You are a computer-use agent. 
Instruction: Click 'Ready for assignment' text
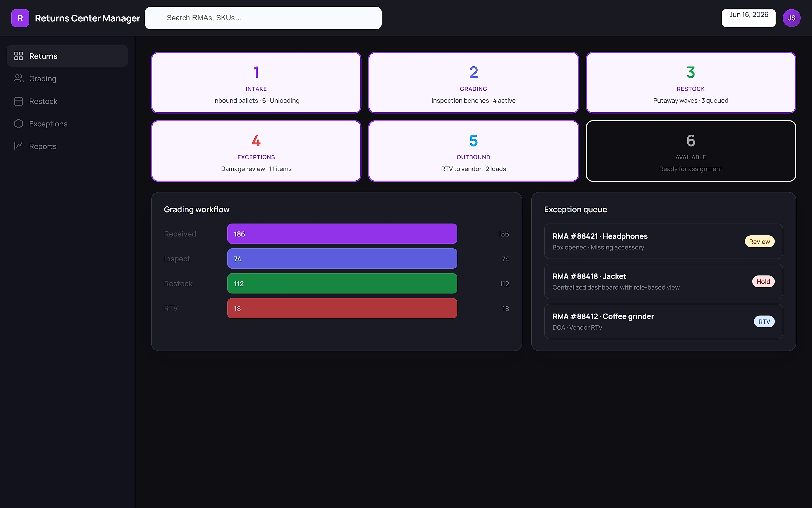point(690,169)
